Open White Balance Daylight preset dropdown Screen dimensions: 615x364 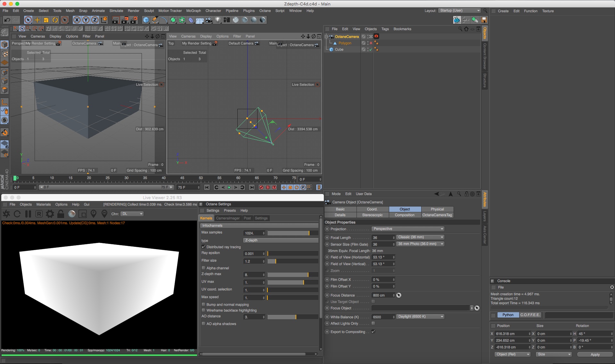420,317
